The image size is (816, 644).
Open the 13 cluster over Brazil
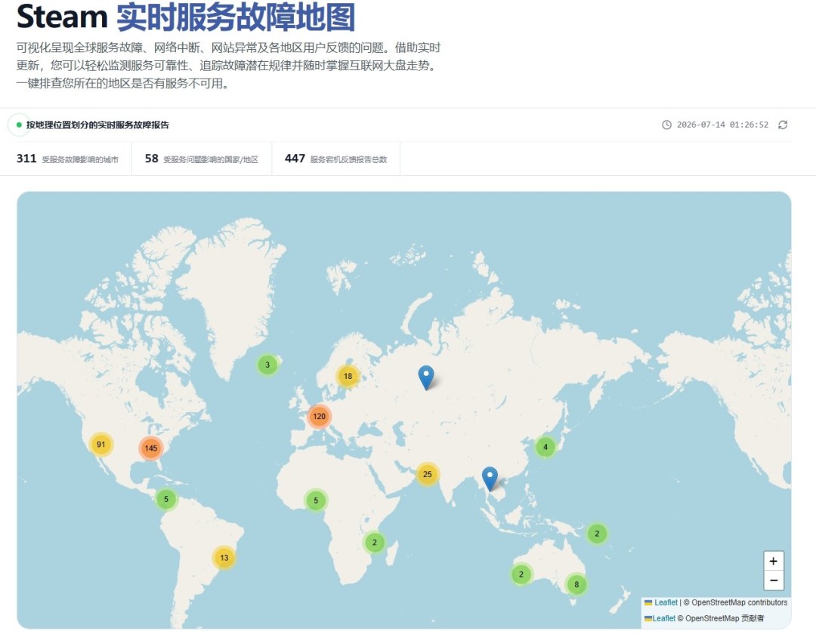pyautogui.click(x=224, y=558)
